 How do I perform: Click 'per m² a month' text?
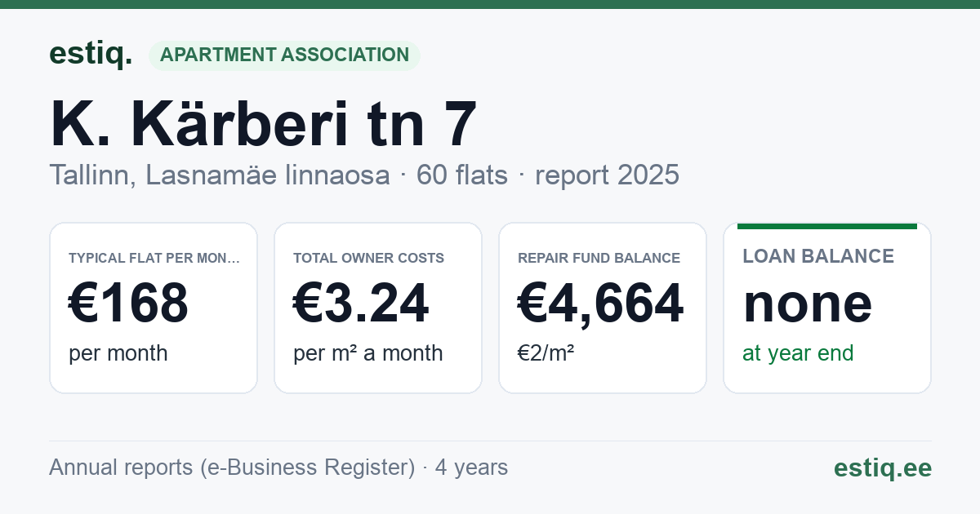tap(368, 353)
